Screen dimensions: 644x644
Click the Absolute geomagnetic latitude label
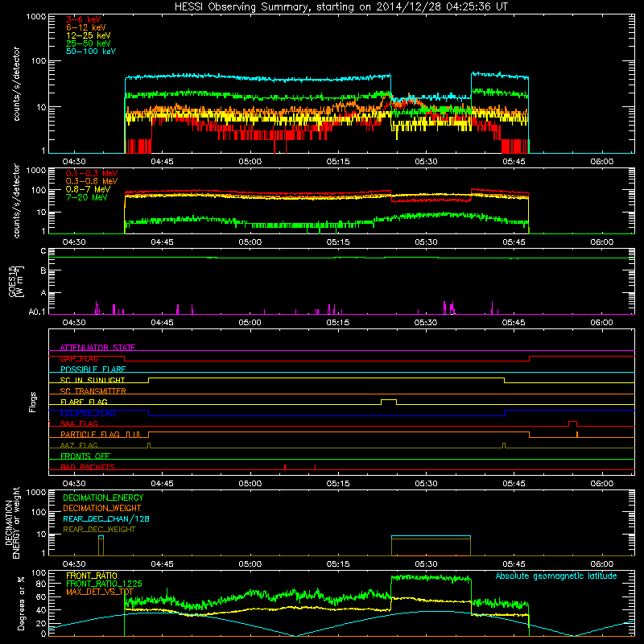556,576
